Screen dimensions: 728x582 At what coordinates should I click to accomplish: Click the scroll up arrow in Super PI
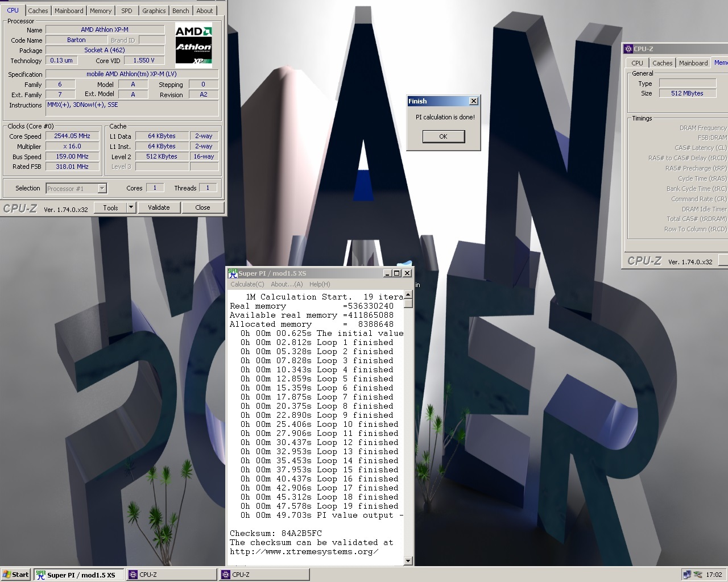click(408, 295)
